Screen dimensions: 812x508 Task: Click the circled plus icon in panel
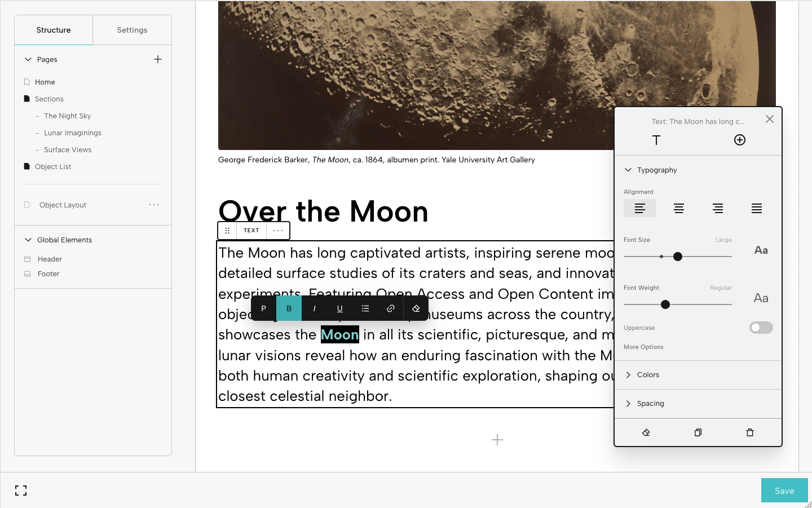[x=740, y=140]
